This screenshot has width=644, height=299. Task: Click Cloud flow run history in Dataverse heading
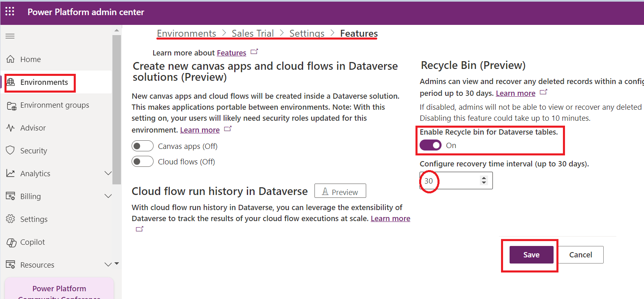click(220, 191)
